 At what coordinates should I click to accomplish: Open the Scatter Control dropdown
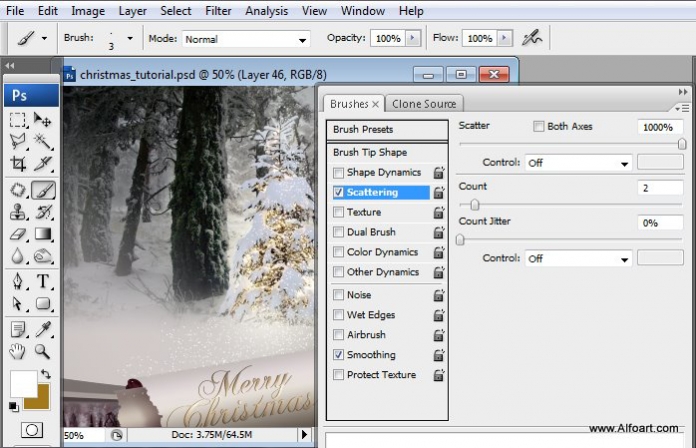578,163
